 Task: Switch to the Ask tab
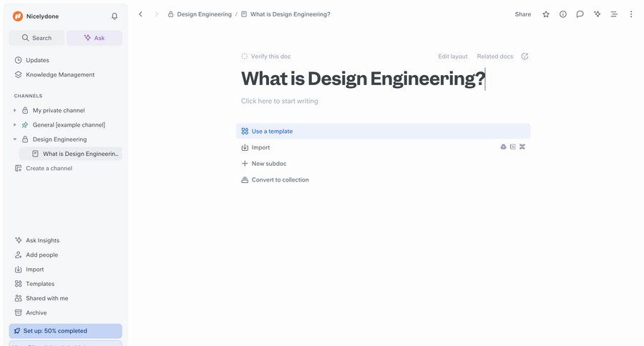[94, 38]
